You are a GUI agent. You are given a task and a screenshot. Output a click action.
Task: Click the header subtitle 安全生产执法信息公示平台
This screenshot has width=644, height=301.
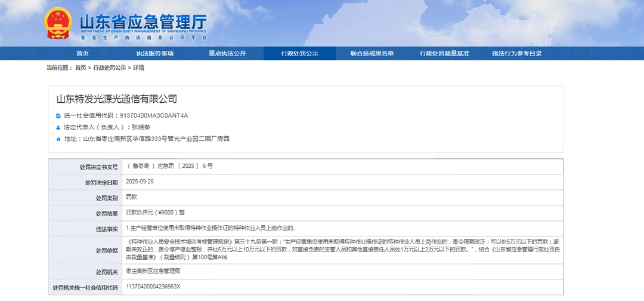(x=143, y=38)
